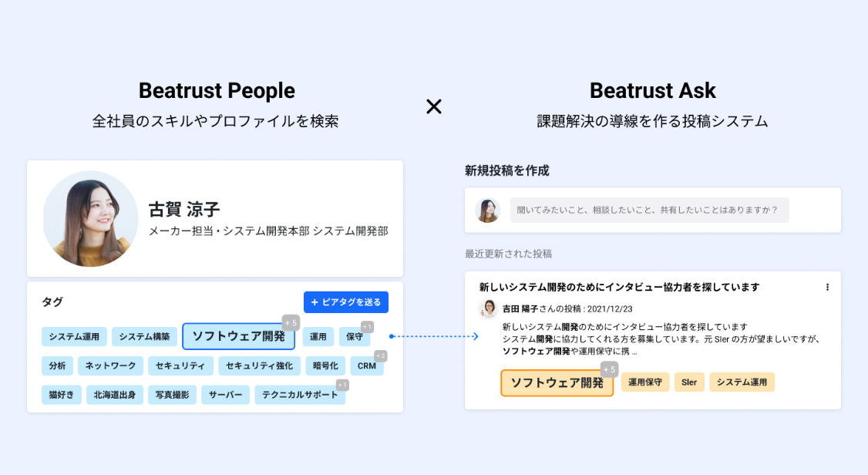Click the small avatar beside the new-post field
This screenshot has height=475, width=868.
click(487, 211)
